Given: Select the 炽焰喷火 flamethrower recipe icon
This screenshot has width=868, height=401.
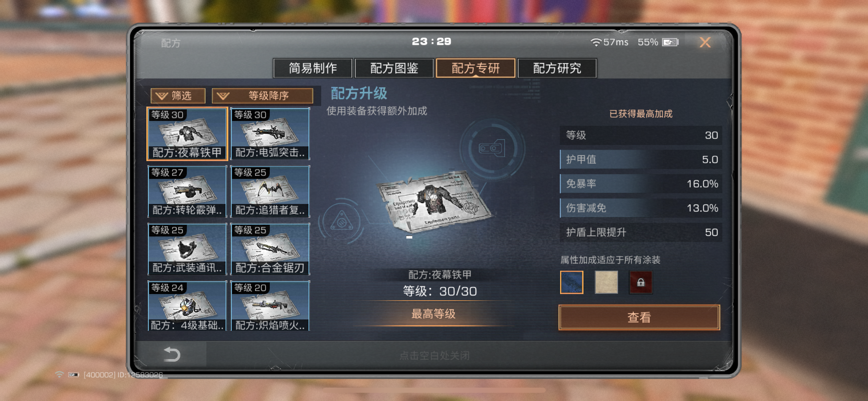Looking at the screenshot, I should click(270, 306).
